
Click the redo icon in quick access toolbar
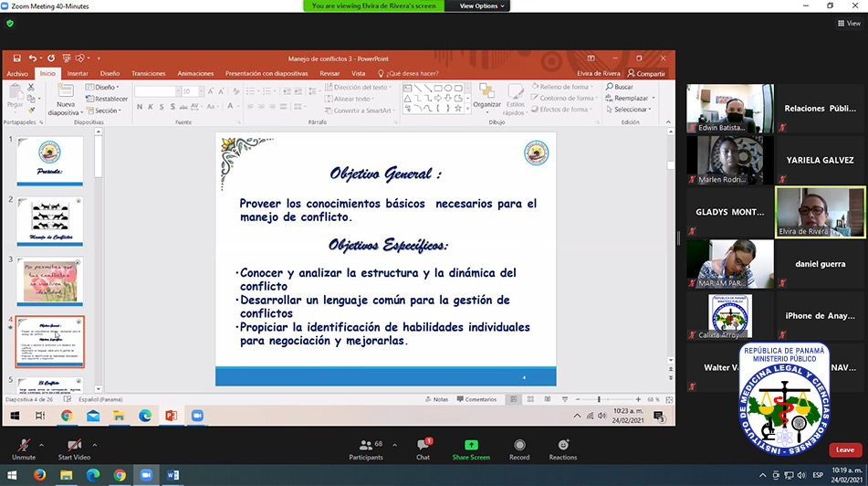pos(51,58)
